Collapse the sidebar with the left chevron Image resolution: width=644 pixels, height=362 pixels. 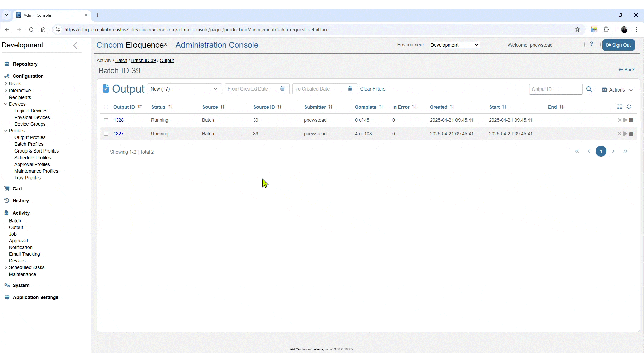[x=75, y=45]
